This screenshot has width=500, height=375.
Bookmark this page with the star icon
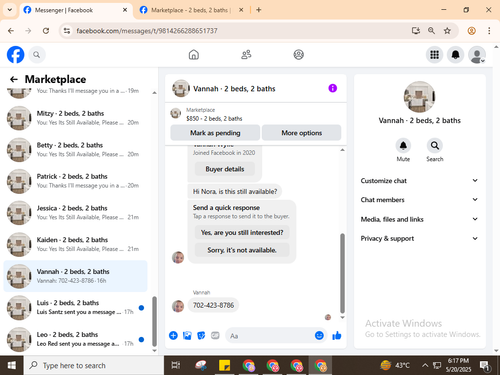click(x=447, y=31)
